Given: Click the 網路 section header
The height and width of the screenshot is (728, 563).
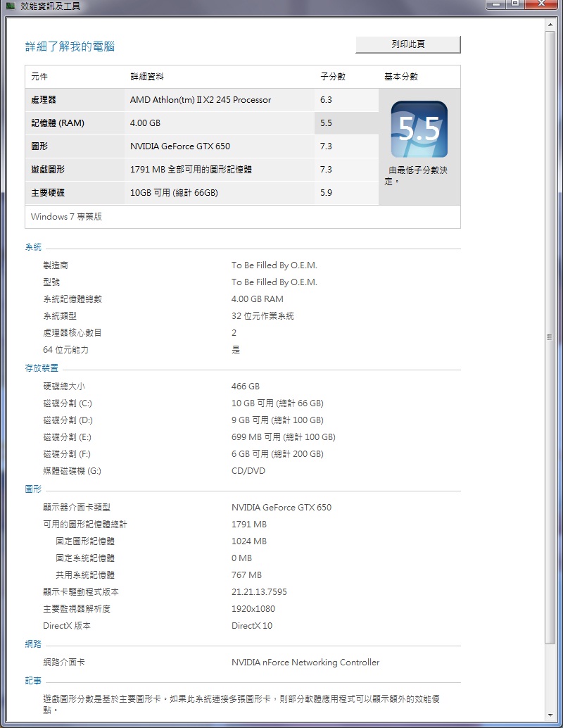Looking at the screenshot, I should click(33, 644).
